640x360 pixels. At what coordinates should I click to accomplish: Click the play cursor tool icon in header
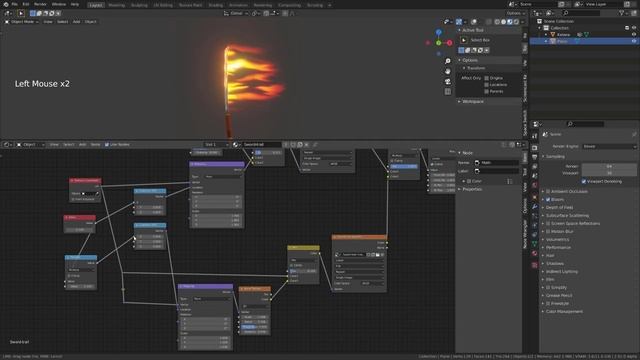point(21,13)
